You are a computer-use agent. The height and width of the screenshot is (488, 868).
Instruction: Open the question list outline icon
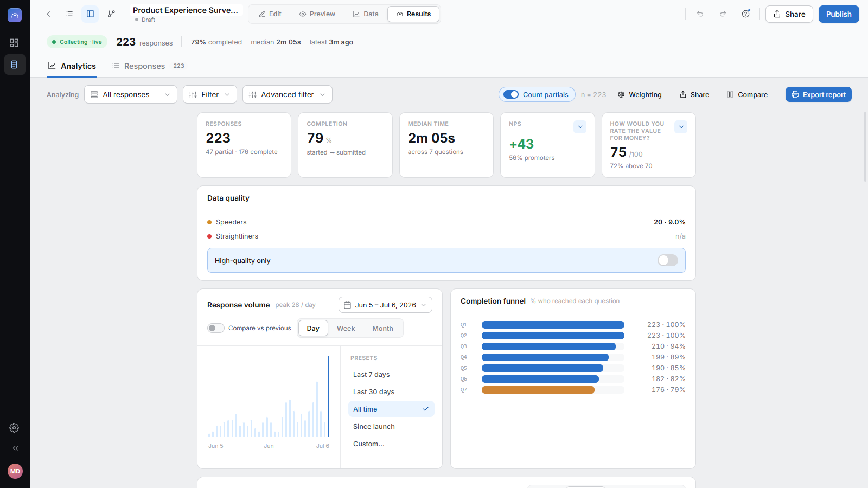point(69,14)
